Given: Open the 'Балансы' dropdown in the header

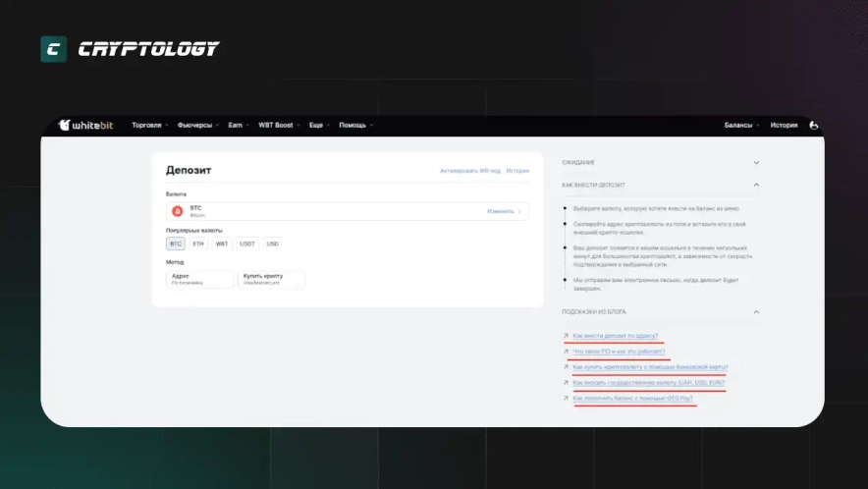Looking at the screenshot, I should click(x=741, y=126).
